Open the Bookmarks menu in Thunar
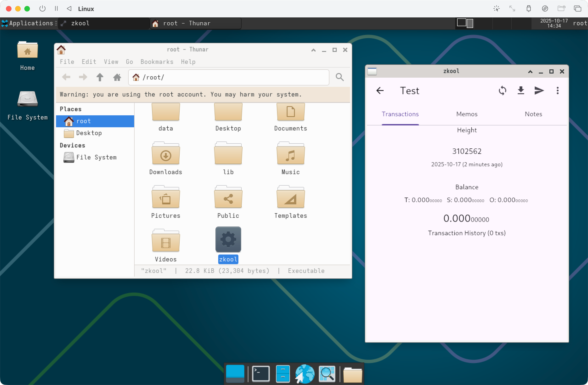Image resolution: width=588 pixels, height=385 pixels. pos(157,62)
